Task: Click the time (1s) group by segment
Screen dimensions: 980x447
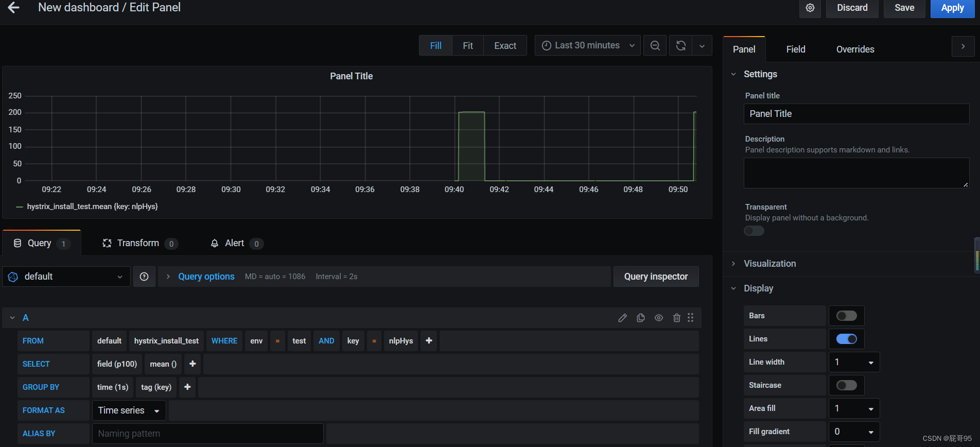Action: [x=113, y=387]
